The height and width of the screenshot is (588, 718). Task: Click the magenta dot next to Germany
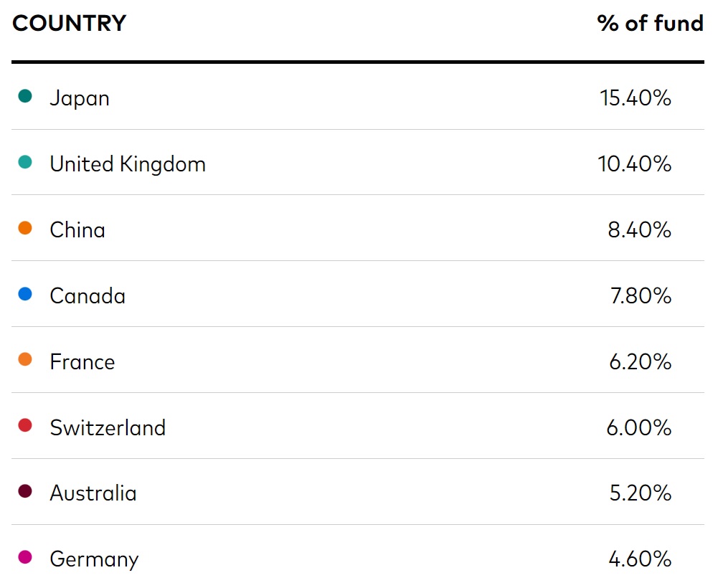point(25,558)
